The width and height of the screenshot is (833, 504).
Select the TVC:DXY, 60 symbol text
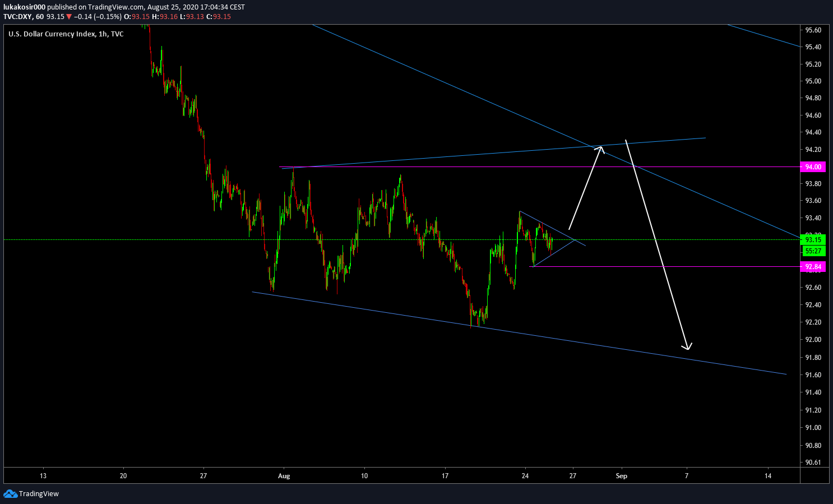click(x=24, y=17)
